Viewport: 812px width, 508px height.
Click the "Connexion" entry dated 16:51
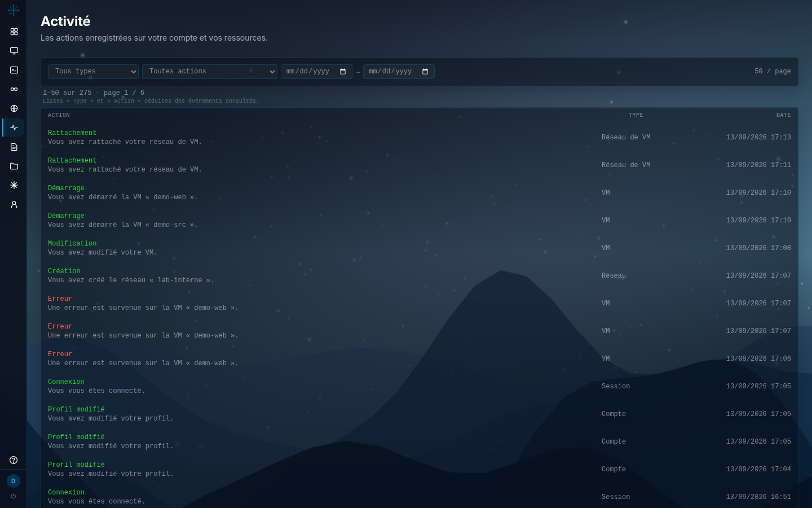(420, 497)
